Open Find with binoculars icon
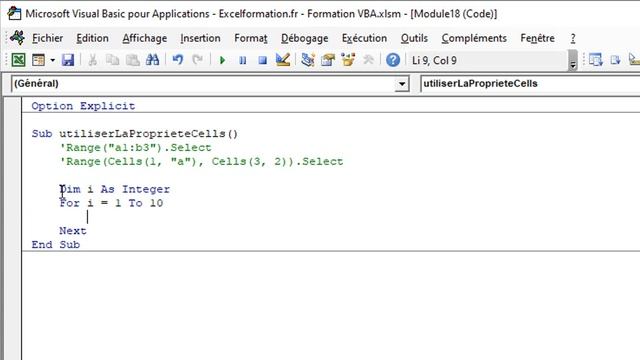 [153, 60]
